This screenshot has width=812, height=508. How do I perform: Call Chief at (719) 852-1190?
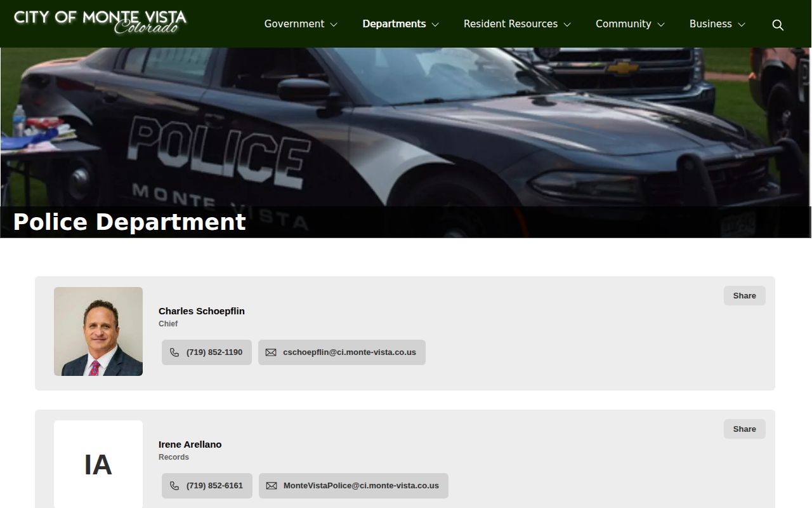coord(207,352)
